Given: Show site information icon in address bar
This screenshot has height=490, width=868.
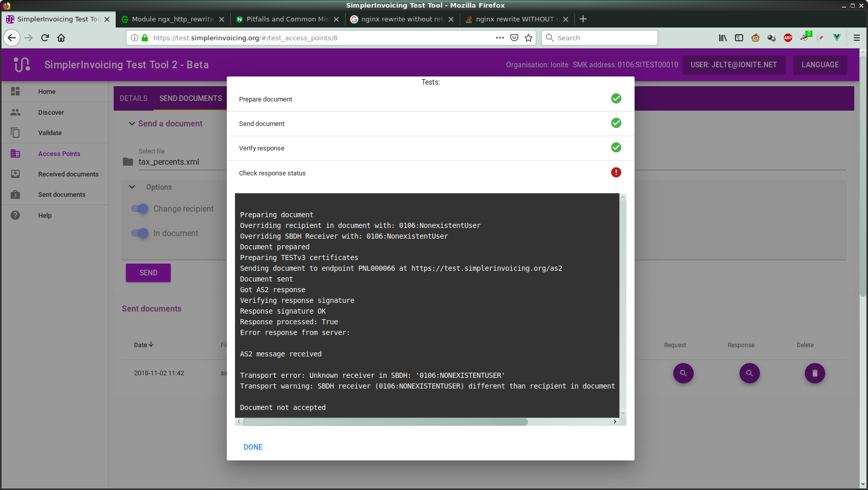Looking at the screenshot, I should [135, 38].
